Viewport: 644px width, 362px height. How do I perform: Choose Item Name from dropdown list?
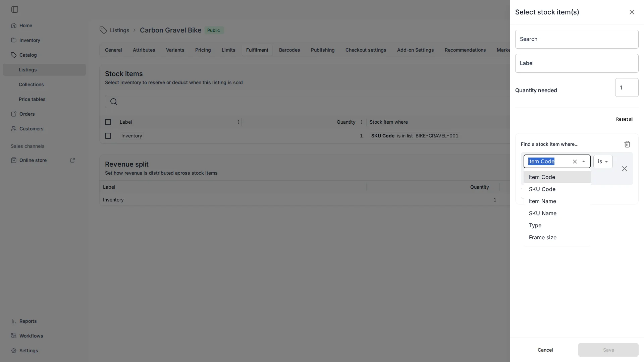(557, 201)
